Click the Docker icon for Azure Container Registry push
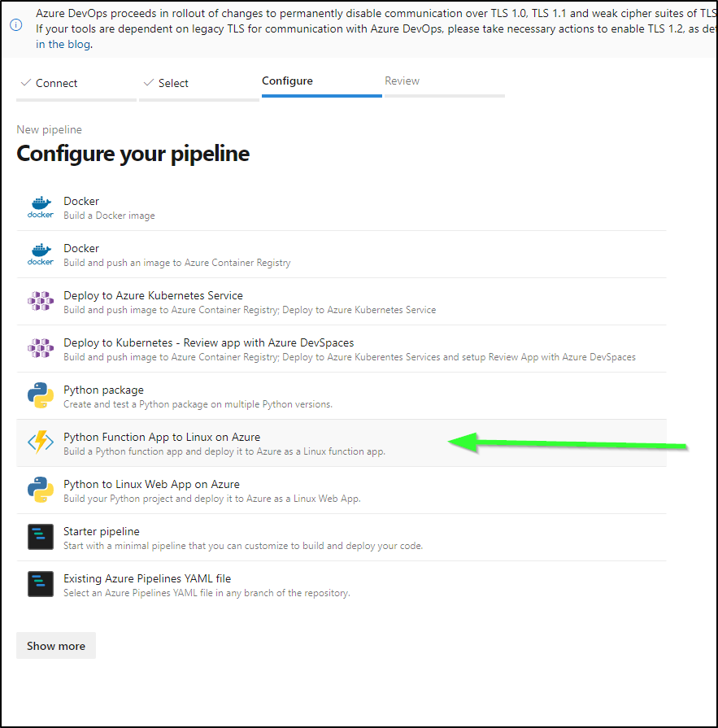This screenshot has width=718, height=728. pyautogui.click(x=41, y=255)
